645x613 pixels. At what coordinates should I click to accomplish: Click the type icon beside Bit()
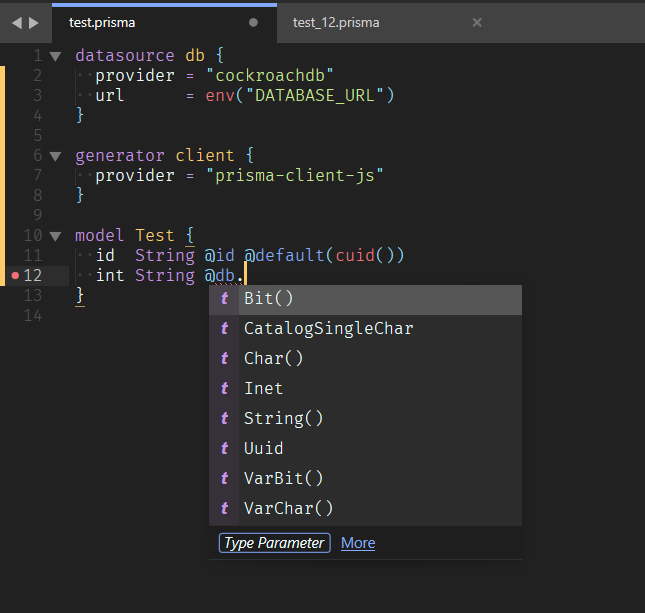tap(225, 299)
